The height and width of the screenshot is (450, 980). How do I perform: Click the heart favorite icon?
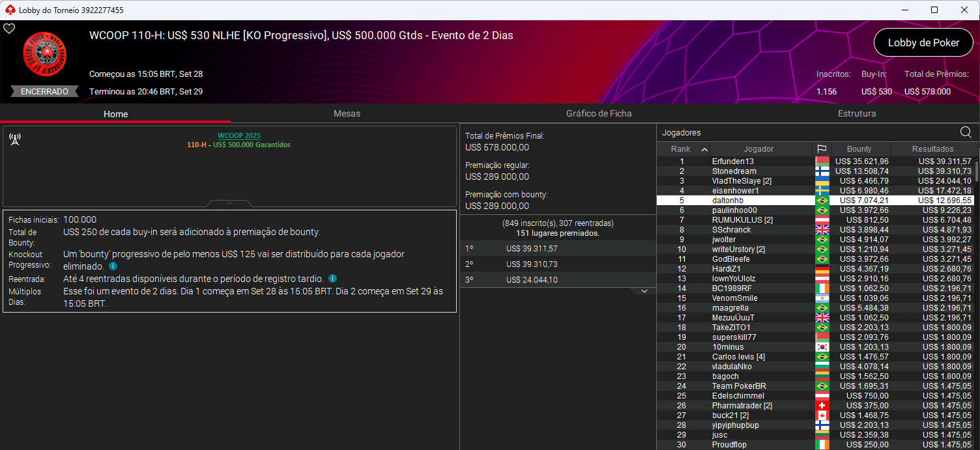tap(9, 29)
